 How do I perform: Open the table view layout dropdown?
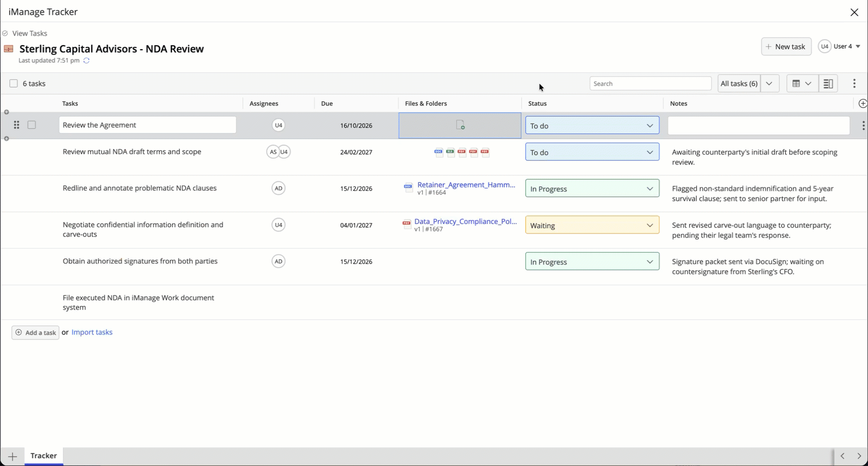click(802, 83)
